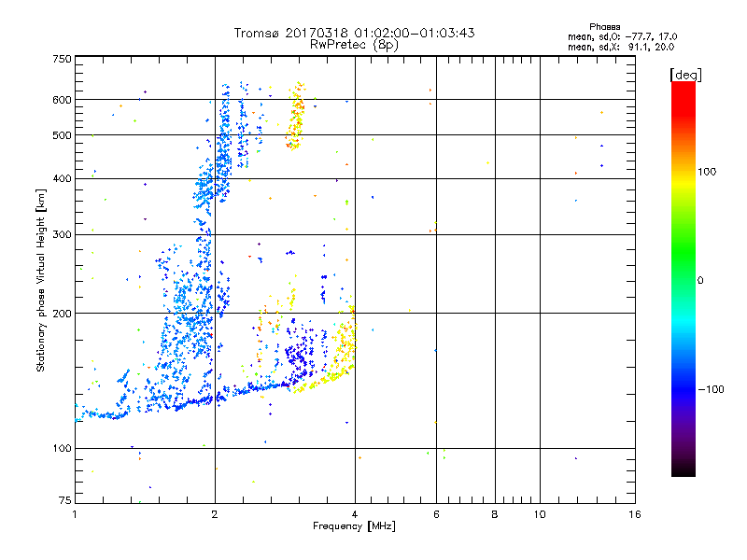Screen dimensions: 747x560
Task: Click the y-axis tick label '750'
Action: pyautogui.click(x=63, y=59)
